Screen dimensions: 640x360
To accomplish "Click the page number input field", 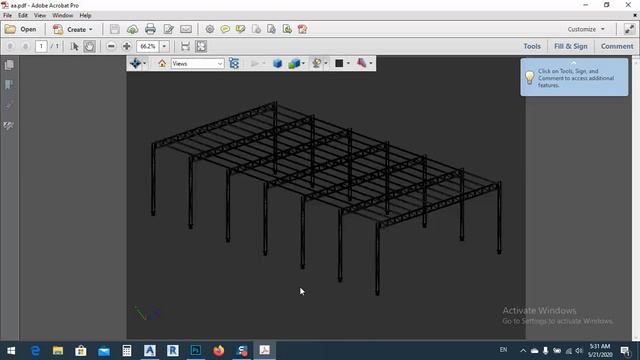I will pyautogui.click(x=41, y=47).
